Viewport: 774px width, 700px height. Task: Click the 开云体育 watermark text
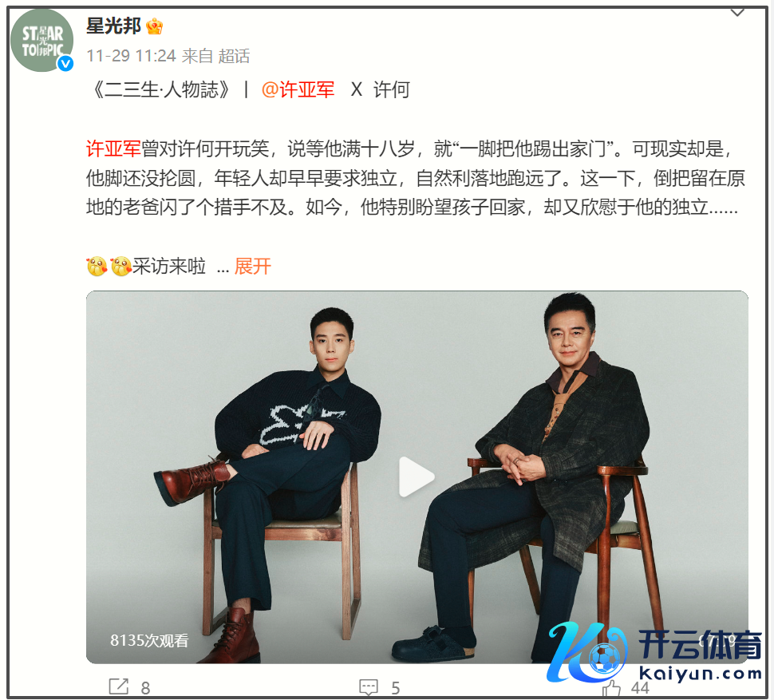pyautogui.click(x=700, y=645)
